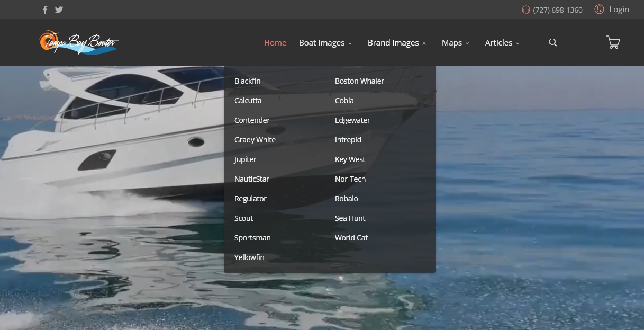Viewport: 644px width, 330px height.
Task: Expand the Articles dropdown menu
Action: [x=502, y=43]
